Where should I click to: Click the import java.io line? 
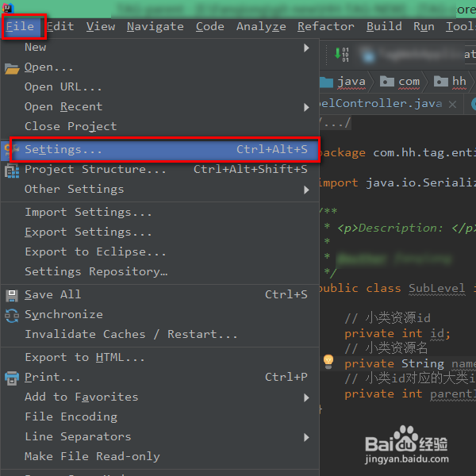pos(397,183)
